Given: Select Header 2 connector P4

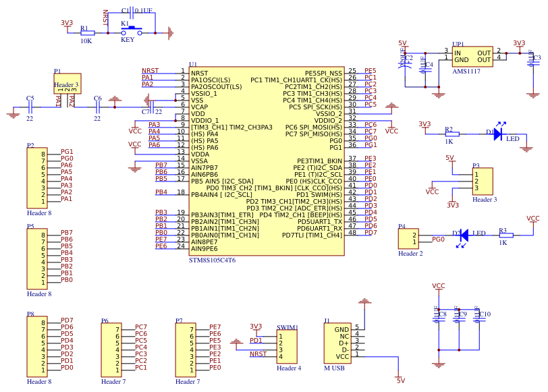Looking at the screenshot, I should pyautogui.click(x=409, y=236).
